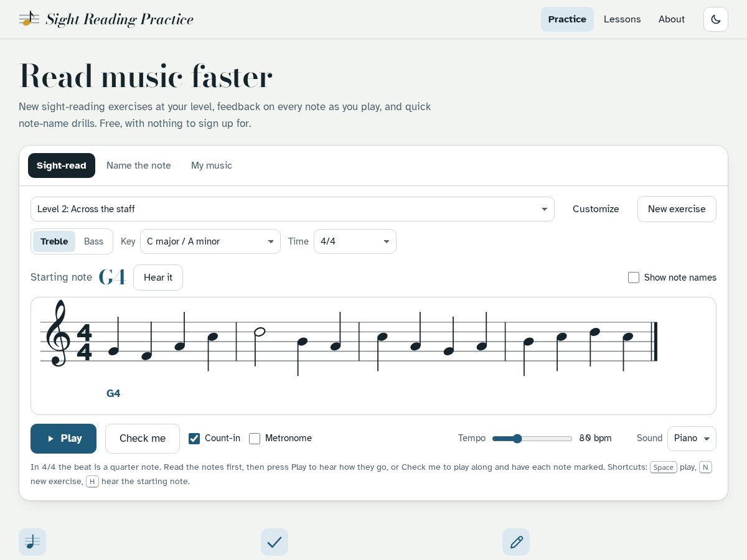Click the Read music faster heading

coord(146,77)
